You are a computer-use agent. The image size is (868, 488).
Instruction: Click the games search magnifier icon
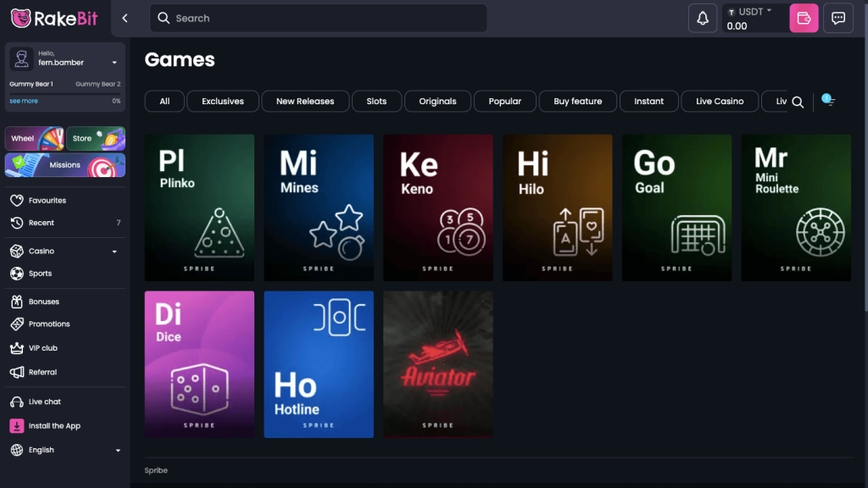pyautogui.click(x=798, y=102)
